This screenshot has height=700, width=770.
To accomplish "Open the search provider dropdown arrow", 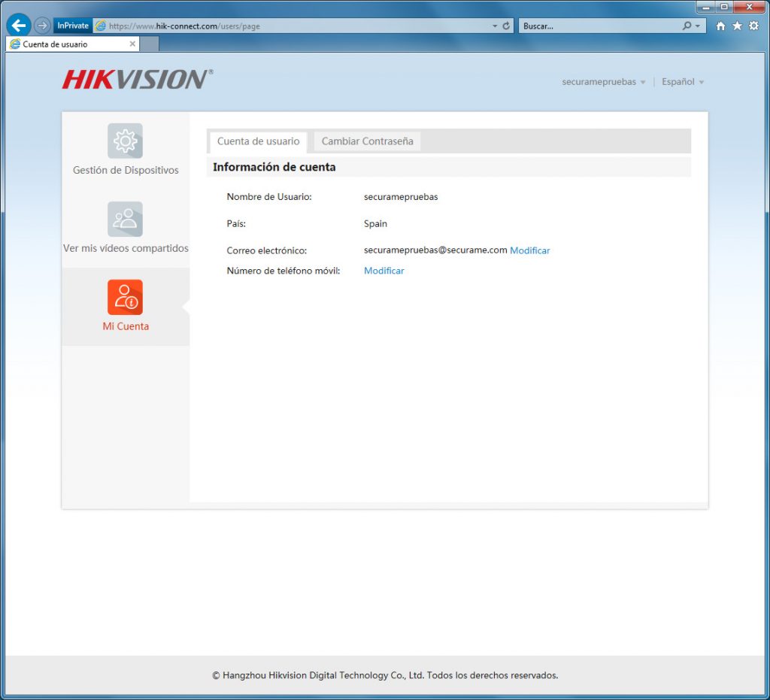I will coord(697,26).
